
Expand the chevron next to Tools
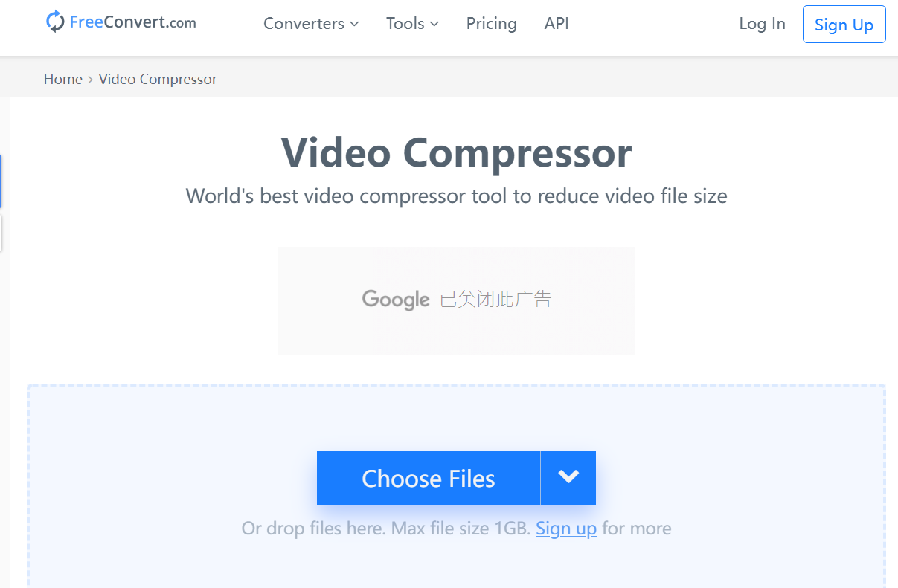point(434,24)
